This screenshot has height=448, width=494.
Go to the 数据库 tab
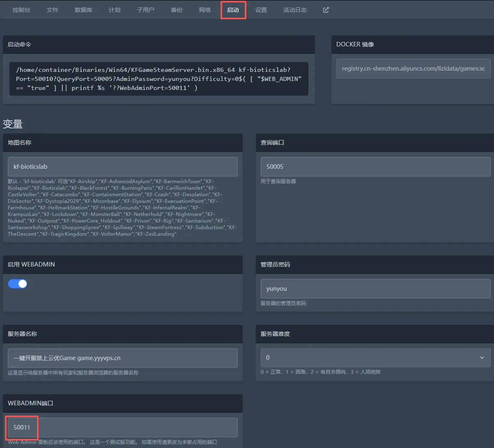83,10
